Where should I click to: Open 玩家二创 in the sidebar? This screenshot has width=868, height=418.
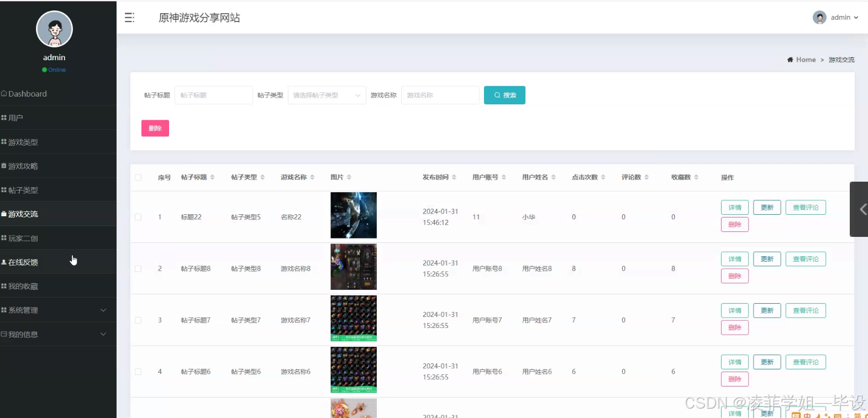[x=58, y=238]
